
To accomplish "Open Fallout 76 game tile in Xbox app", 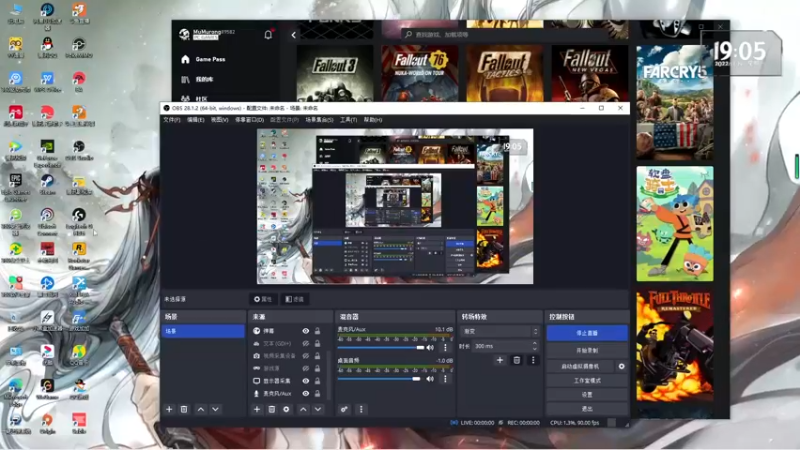I will 419,73.
